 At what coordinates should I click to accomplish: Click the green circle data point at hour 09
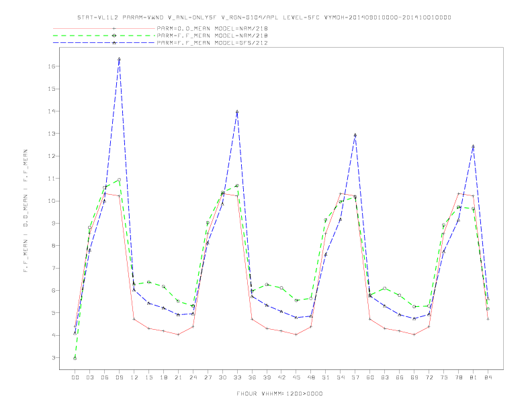click(x=119, y=180)
